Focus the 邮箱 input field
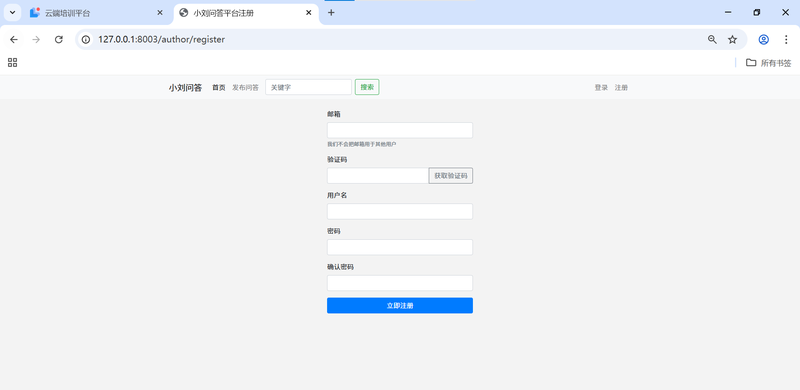 click(400, 130)
